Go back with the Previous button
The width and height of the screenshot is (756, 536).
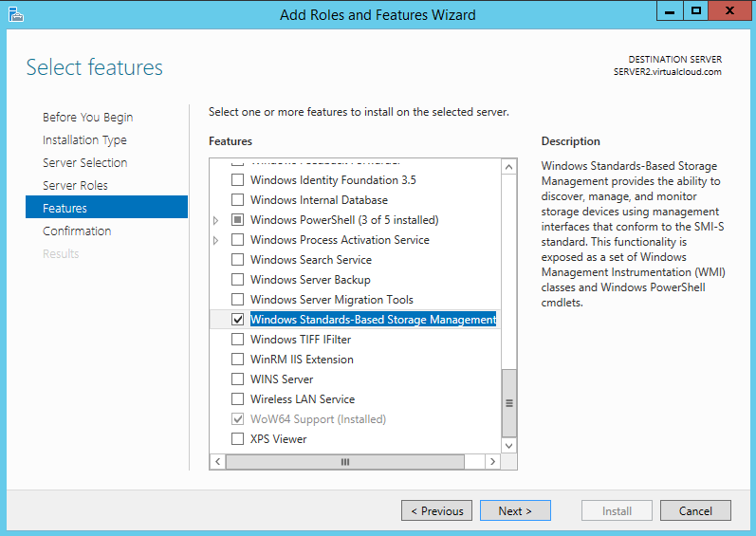(436, 510)
